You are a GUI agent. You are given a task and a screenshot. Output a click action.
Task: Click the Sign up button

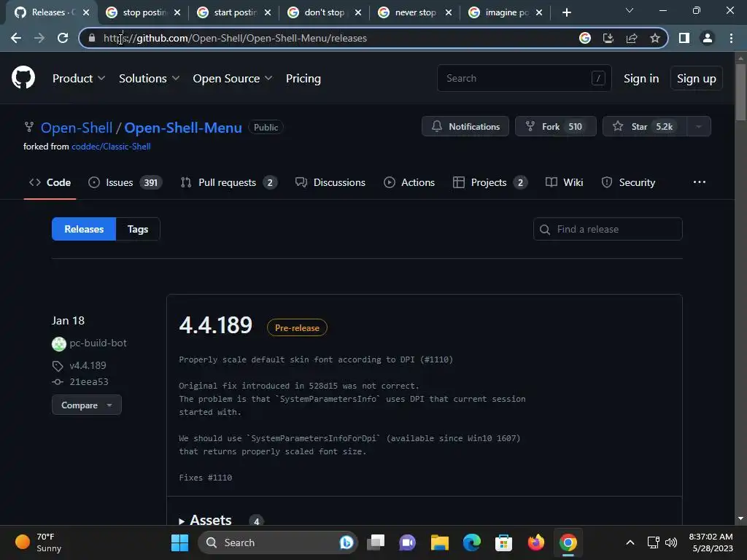coord(696,79)
